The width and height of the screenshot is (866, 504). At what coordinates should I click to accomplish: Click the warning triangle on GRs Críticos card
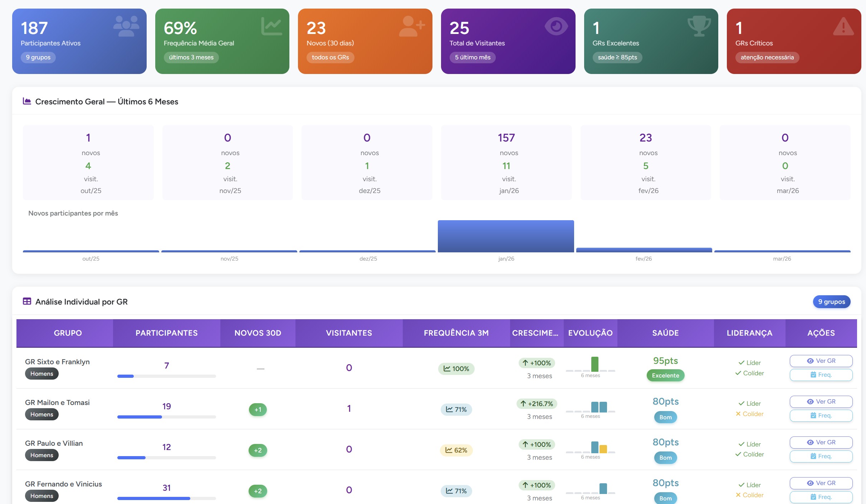tap(843, 27)
